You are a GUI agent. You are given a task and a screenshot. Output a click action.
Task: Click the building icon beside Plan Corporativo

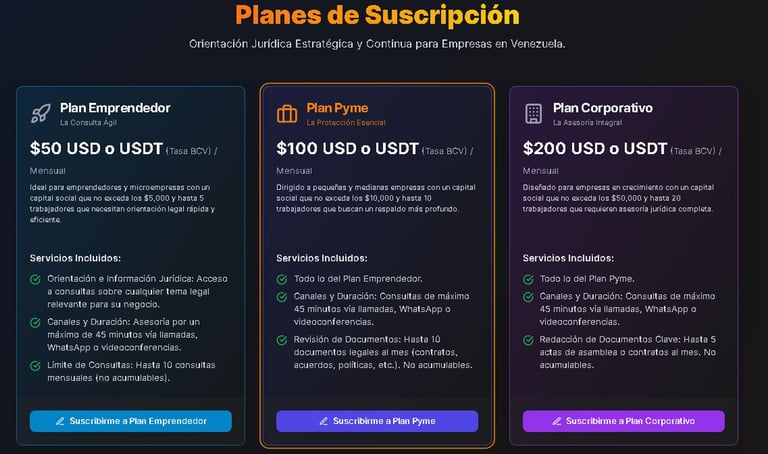tap(533, 114)
